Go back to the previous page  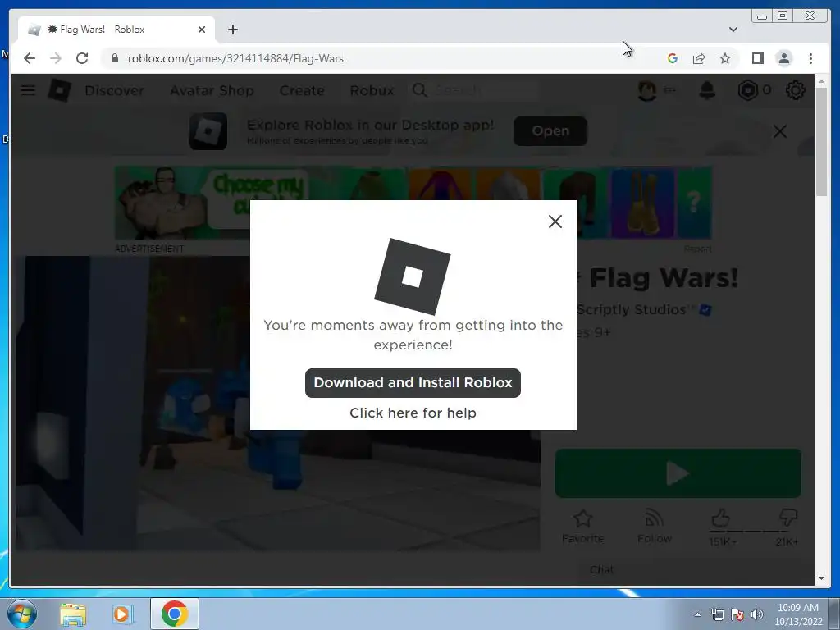click(30, 58)
